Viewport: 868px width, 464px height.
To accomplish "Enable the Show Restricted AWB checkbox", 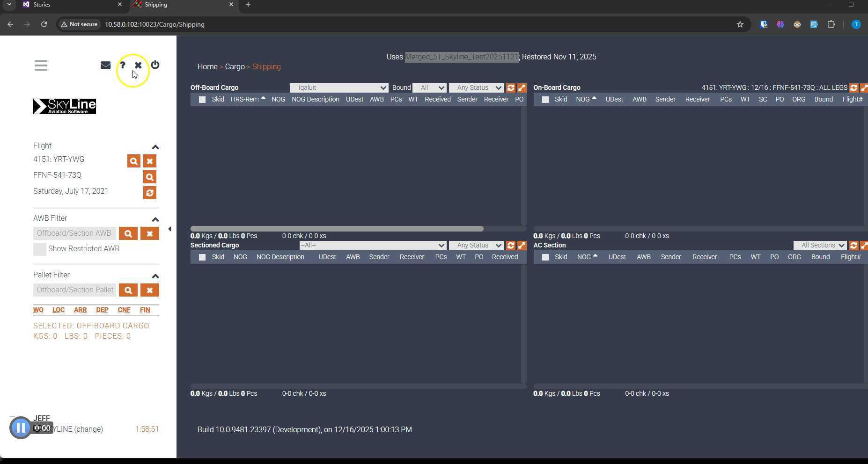I will pyautogui.click(x=40, y=249).
